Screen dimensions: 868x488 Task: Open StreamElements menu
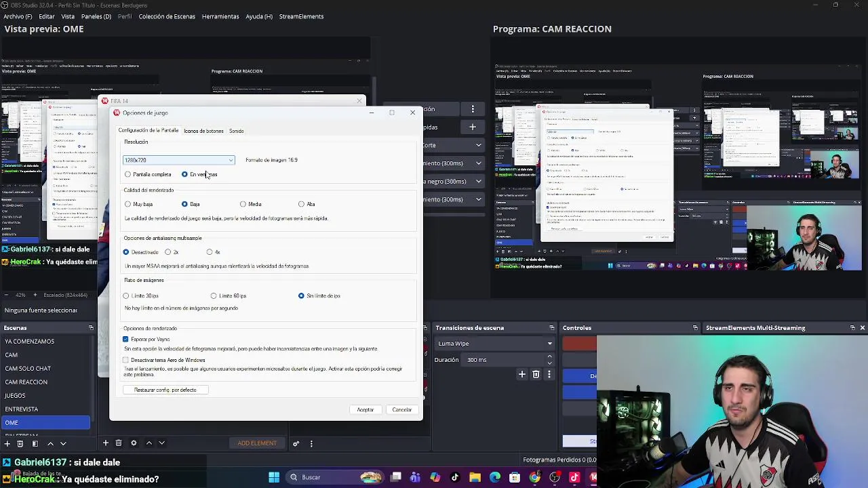(301, 16)
